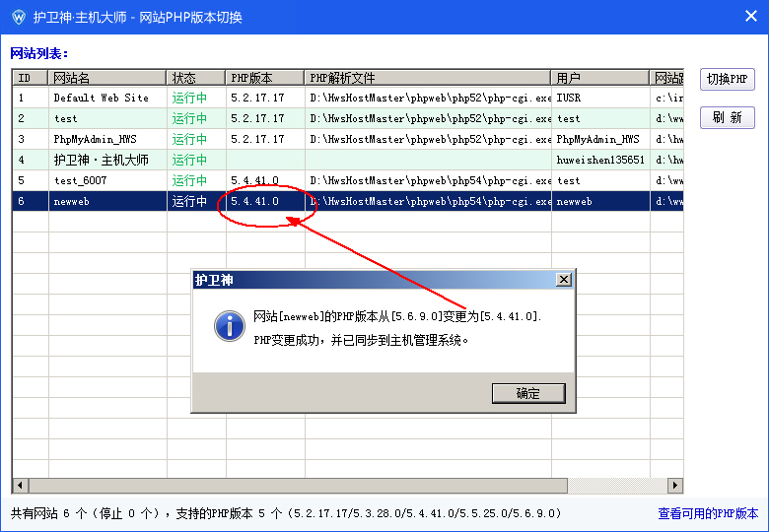Click the blue information icon in dialog

pos(230,326)
